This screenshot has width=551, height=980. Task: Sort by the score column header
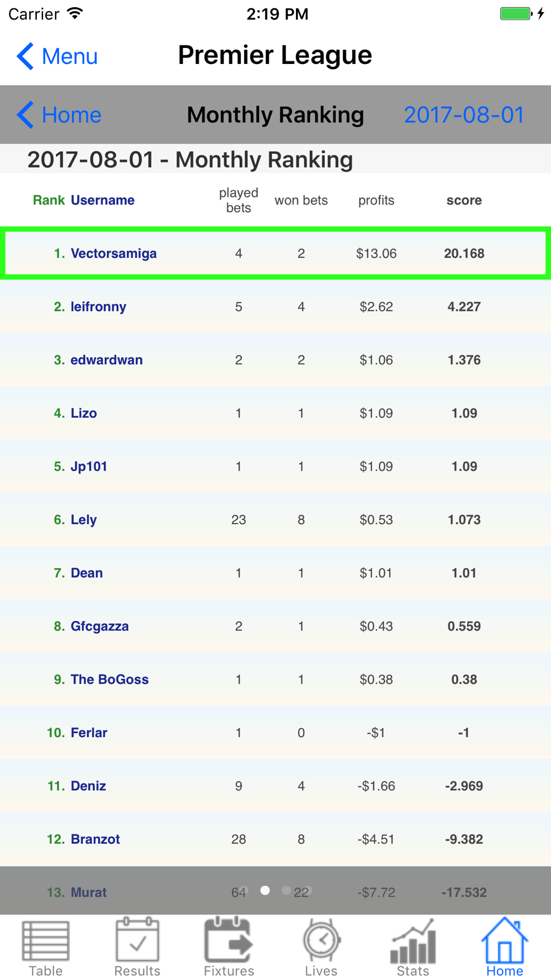[x=464, y=200]
